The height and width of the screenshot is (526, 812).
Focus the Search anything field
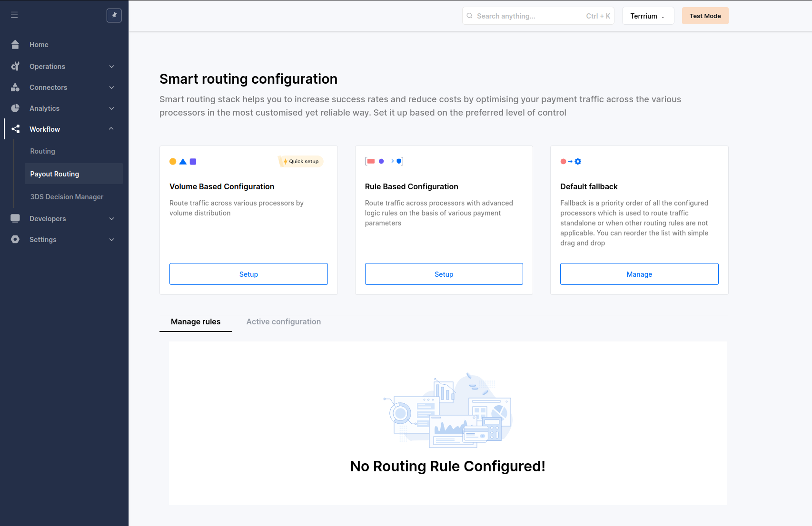(x=528, y=16)
